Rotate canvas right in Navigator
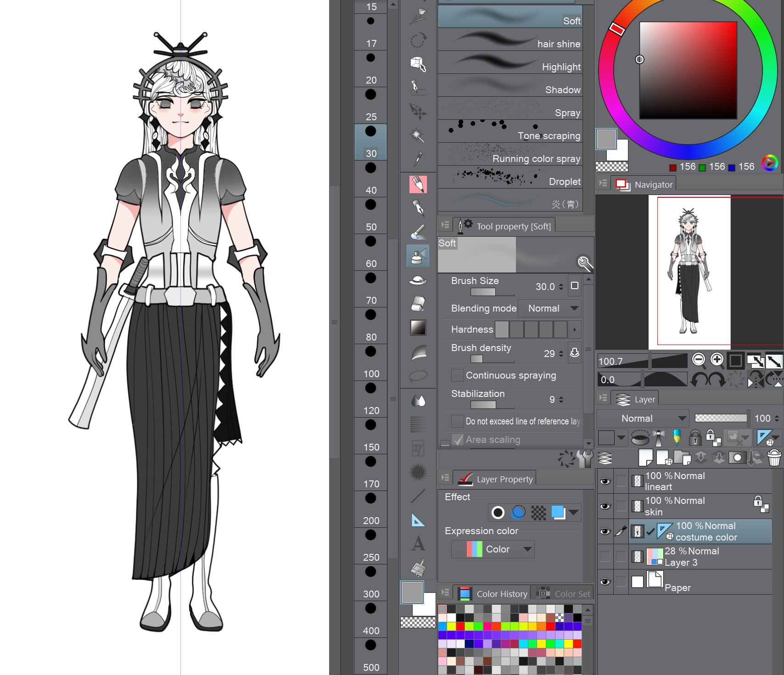The image size is (784, 675). point(717,379)
